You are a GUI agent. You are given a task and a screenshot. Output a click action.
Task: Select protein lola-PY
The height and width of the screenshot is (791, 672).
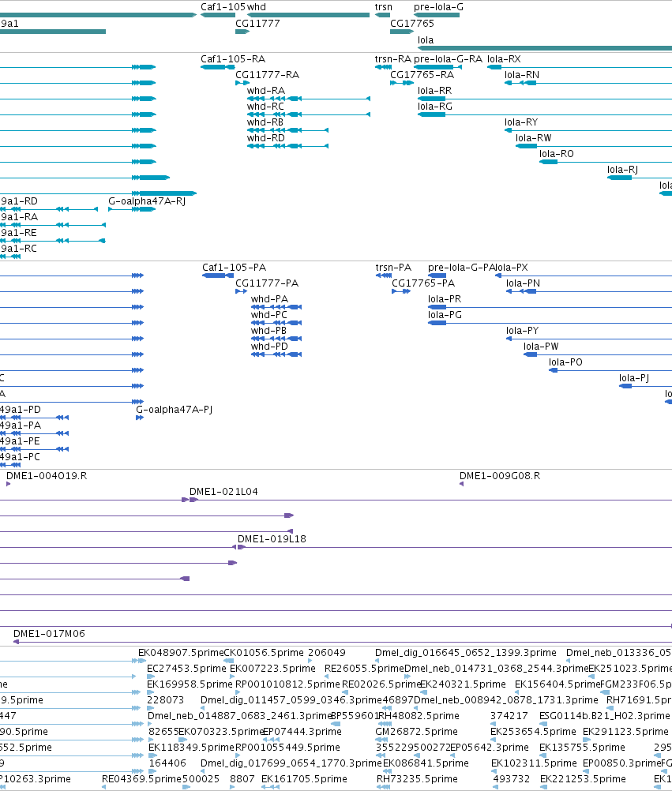[x=523, y=331]
